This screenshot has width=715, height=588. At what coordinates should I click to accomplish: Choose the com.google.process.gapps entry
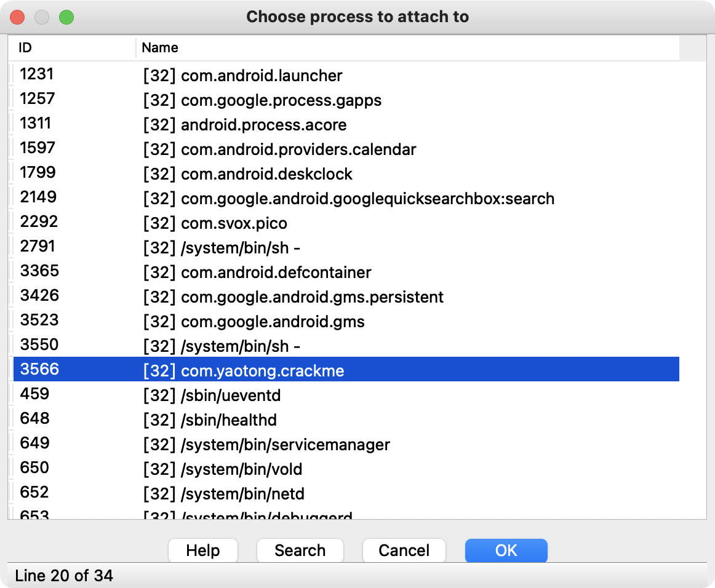(x=281, y=100)
